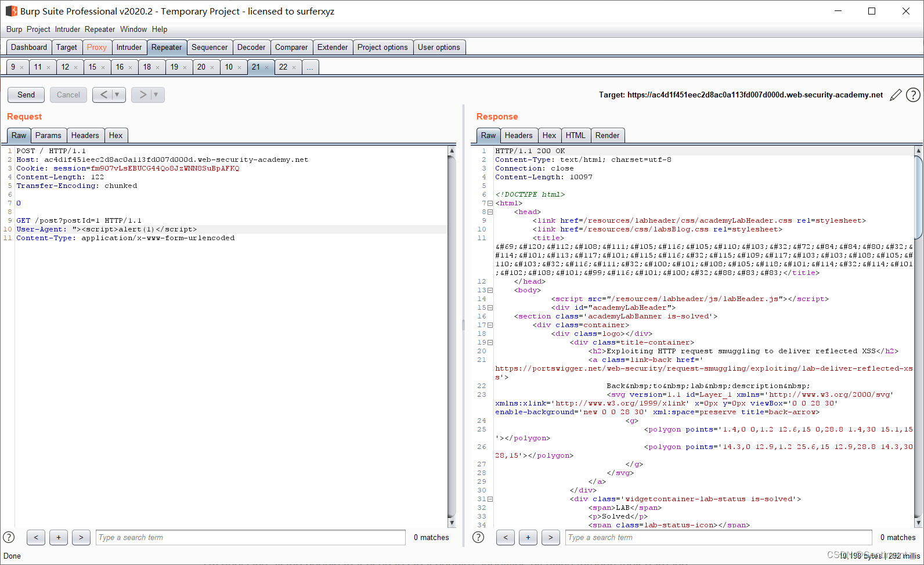This screenshot has height=565, width=924.
Task: Close Repeater tab 20
Action: [212, 67]
